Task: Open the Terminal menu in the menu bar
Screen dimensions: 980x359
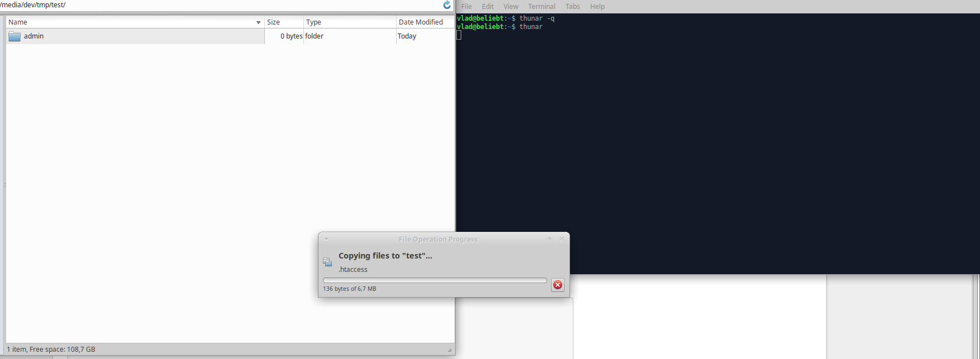Action: pos(541,7)
